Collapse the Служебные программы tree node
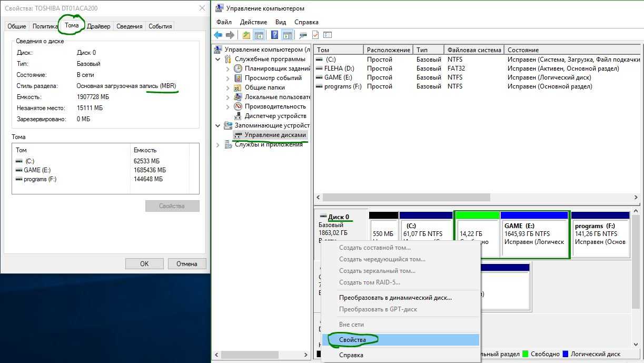The height and width of the screenshot is (363, 644). pos(218,60)
